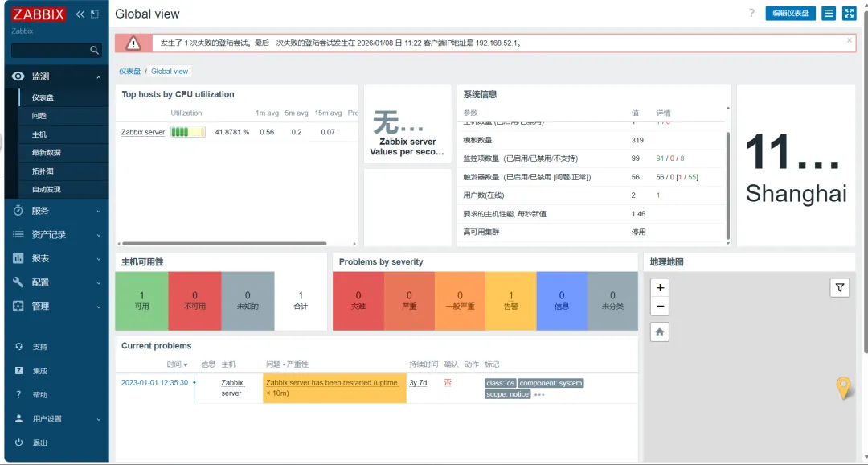Click the 集成 Z icon

pyautogui.click(x=18, y=370)
